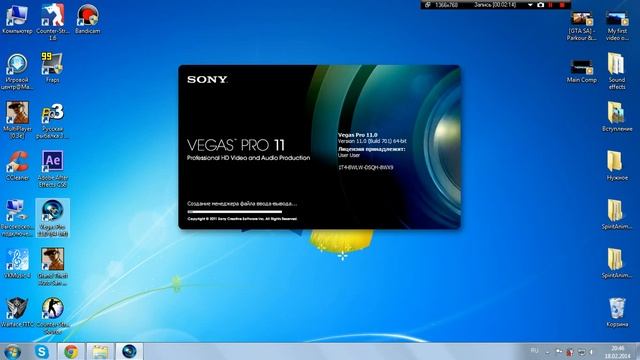Select the Игровой центр@Mail.Ru shortcut
The image size is (640, 360).
coord(17,71)
